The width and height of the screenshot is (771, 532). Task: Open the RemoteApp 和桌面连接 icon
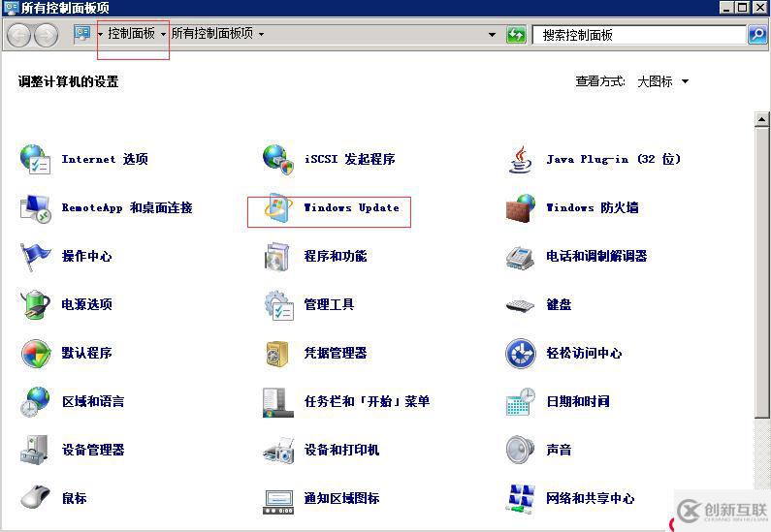35,207
